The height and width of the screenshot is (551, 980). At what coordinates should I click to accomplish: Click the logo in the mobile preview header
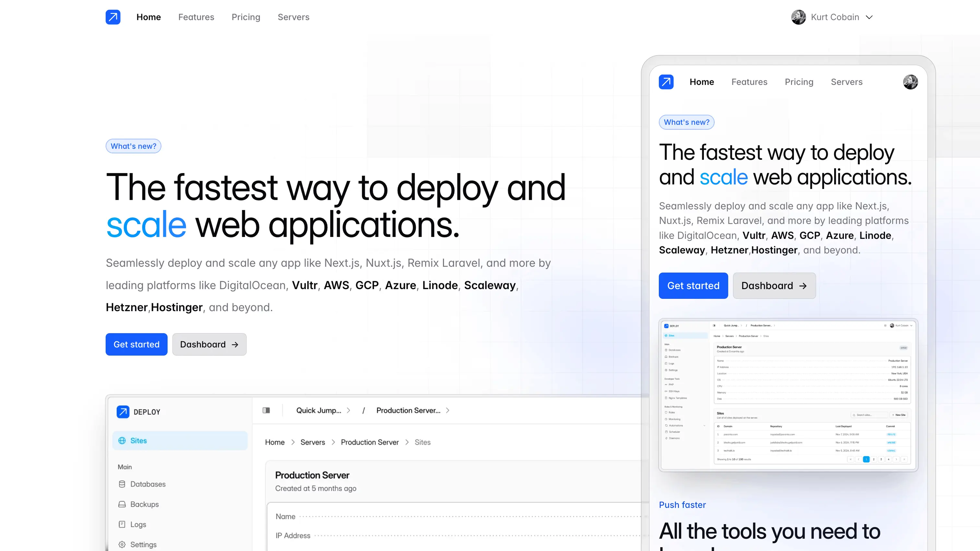pyautogui.click(x=666, y=82)
